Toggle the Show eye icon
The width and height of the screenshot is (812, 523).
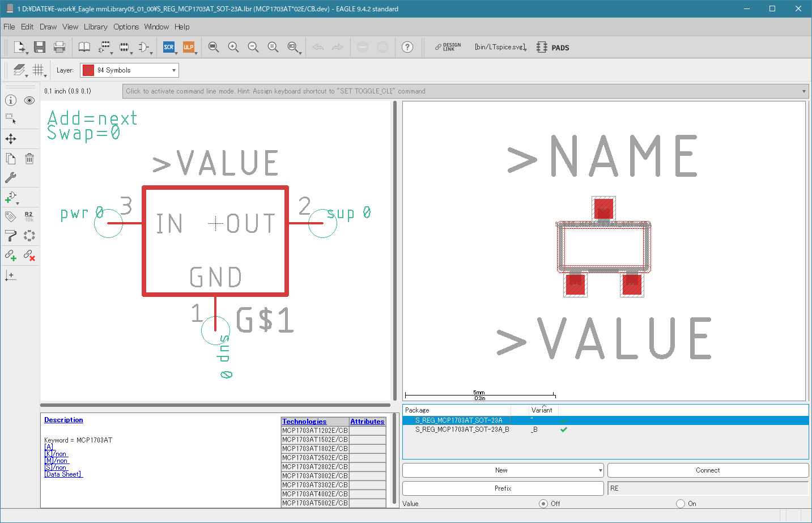pyautogui.click(x=29, y=100)
